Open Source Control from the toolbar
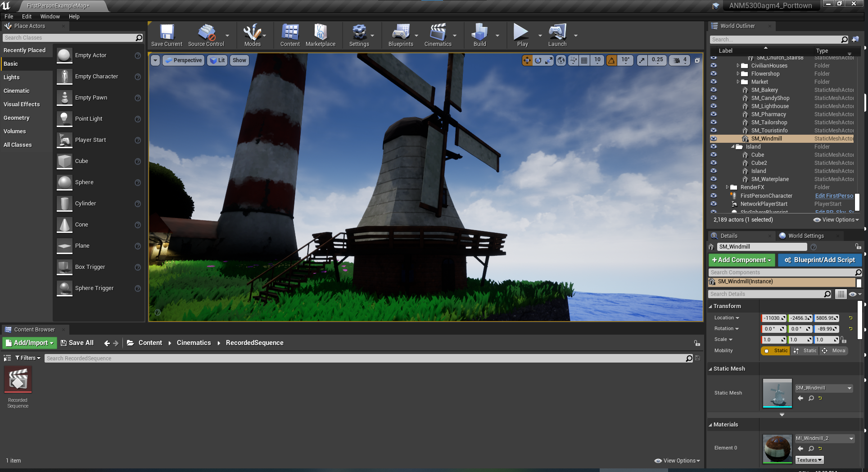Viewport: 868px width, 472px height. 206,35
